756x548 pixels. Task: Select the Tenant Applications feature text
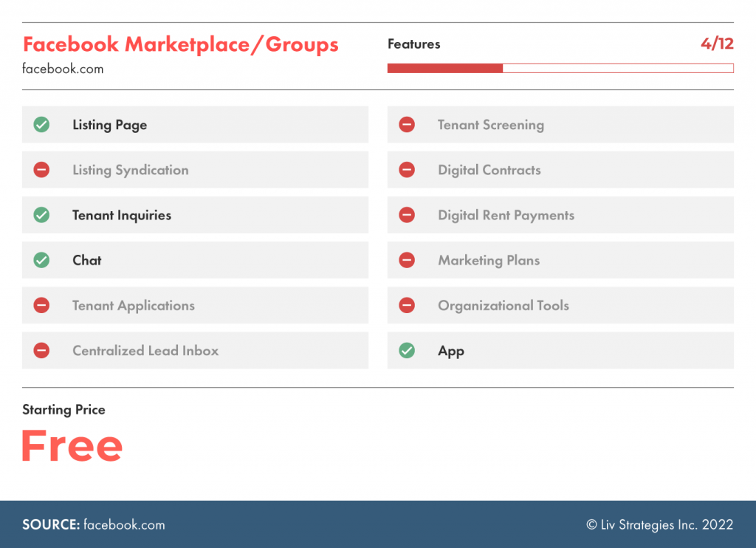(x=134, y=306)
